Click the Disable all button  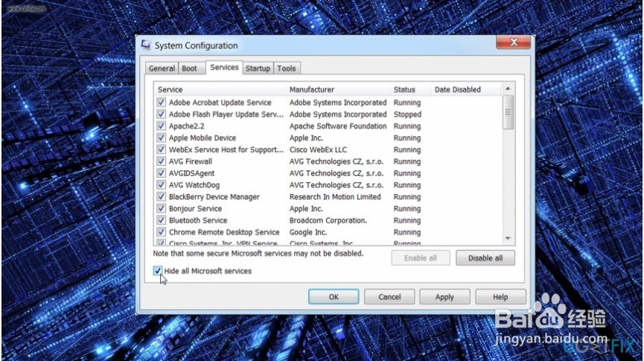tap(485, 258)
